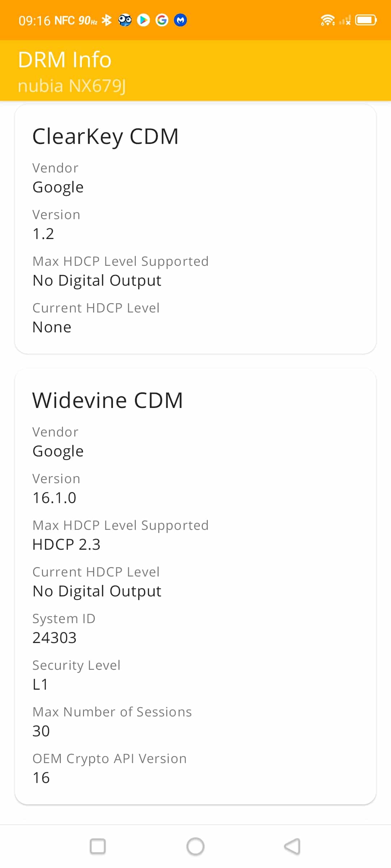Go home with the circle button
This screenshot has width=391, height=868.
click(x=195, y=846)
